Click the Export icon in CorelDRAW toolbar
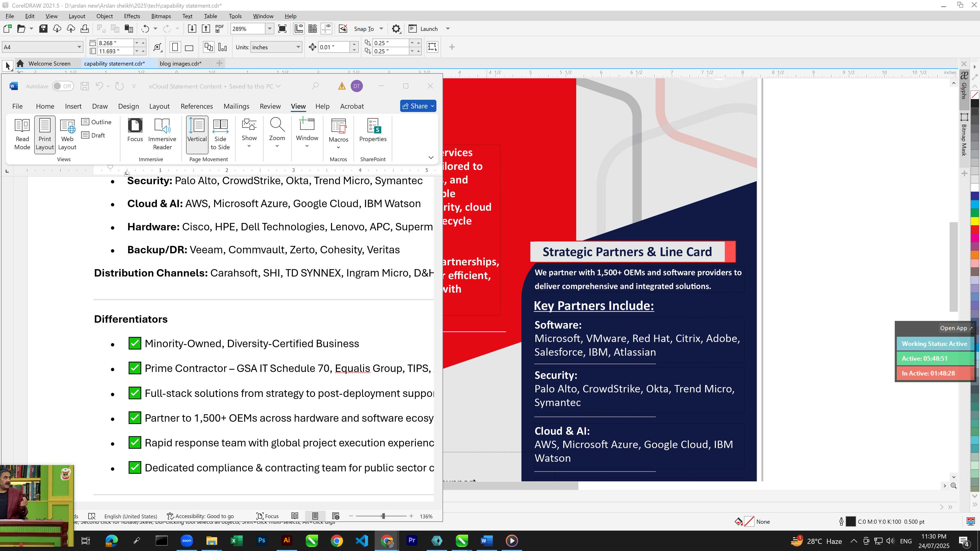The image size is (980, 551). click(206, 29)
